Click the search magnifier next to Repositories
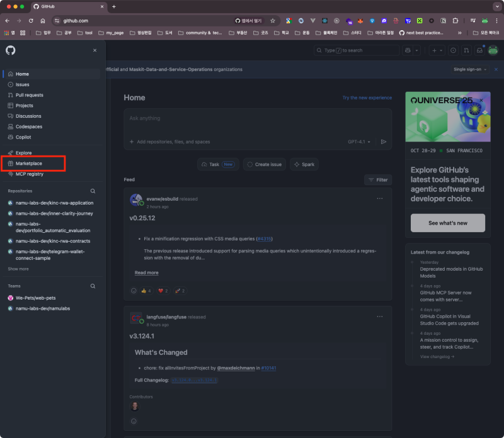504x438 pixels. tap(92, 191)
